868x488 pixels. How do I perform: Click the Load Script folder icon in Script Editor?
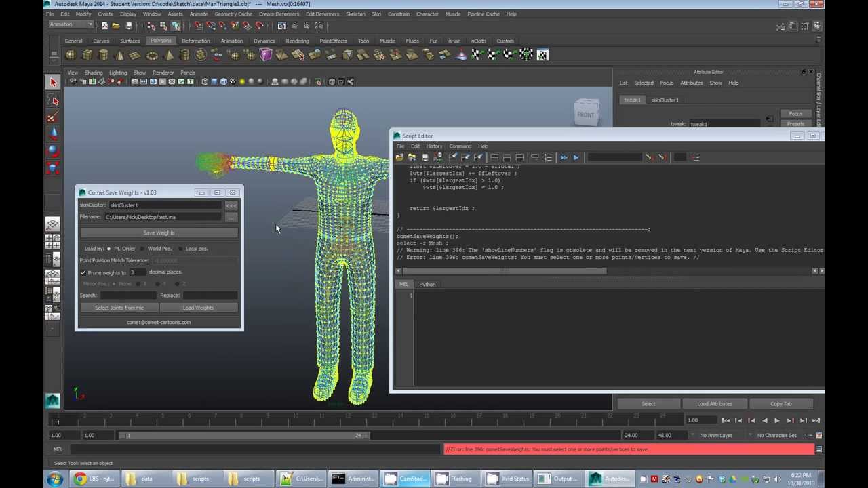(399, 157)
